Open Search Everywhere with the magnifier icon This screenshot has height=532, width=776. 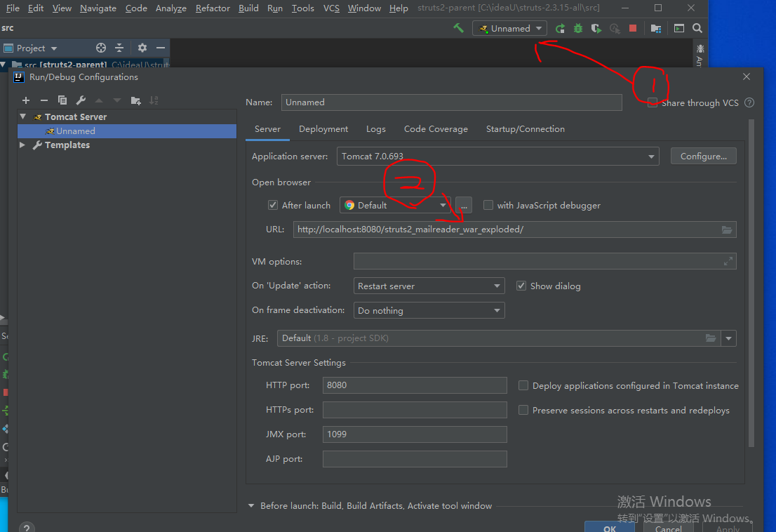tap(697, 28)
